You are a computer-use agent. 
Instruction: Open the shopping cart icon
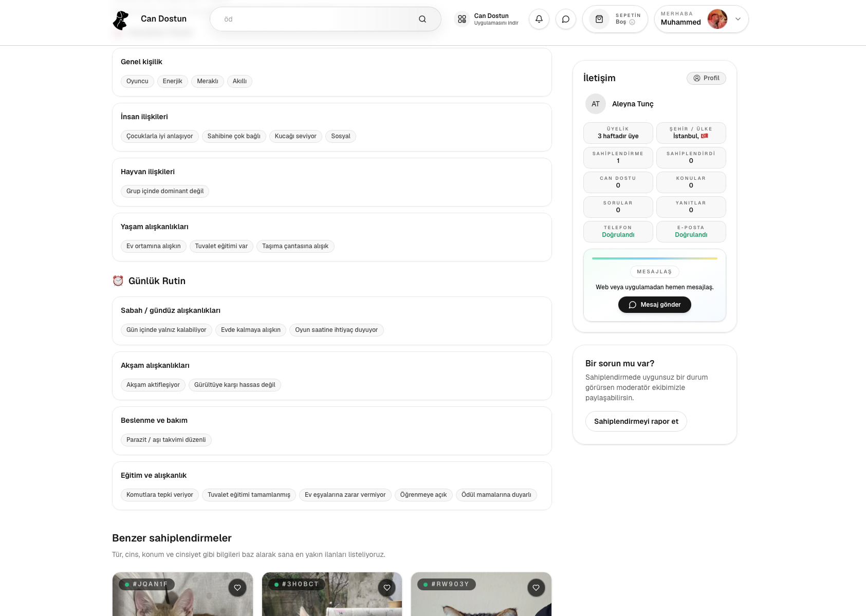coord(599,19)
